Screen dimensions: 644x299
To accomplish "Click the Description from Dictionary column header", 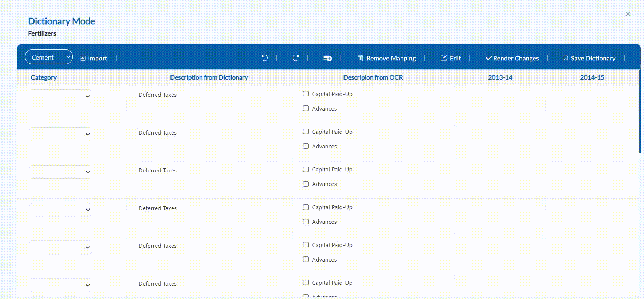I will point(209,77).
